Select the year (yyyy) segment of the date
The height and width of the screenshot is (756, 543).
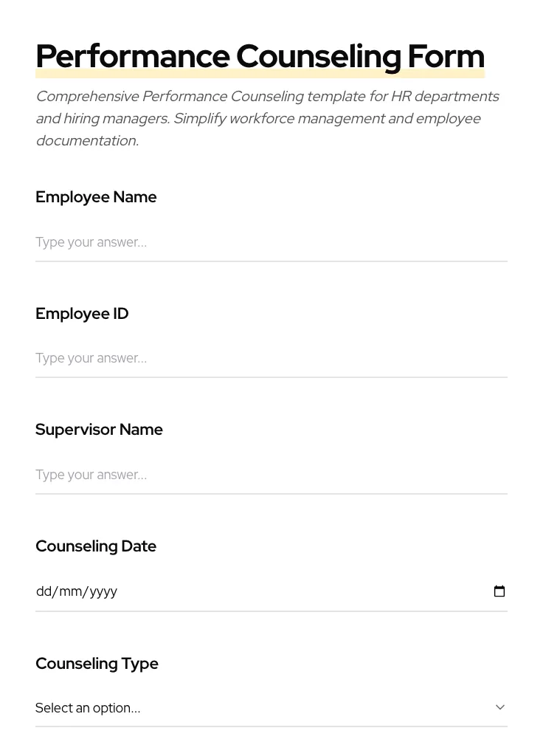point(103,591)
